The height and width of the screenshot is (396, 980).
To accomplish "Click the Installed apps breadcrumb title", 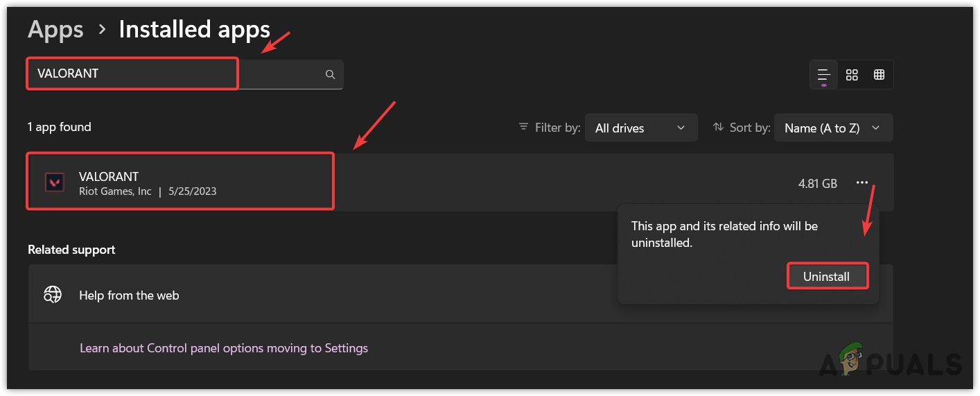I will tap(194, 29).
